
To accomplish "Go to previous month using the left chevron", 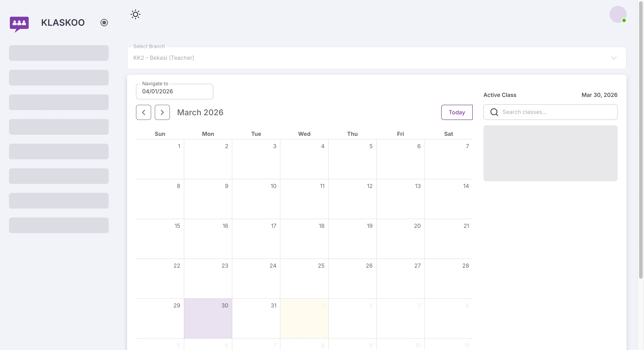I will (144, 112).
